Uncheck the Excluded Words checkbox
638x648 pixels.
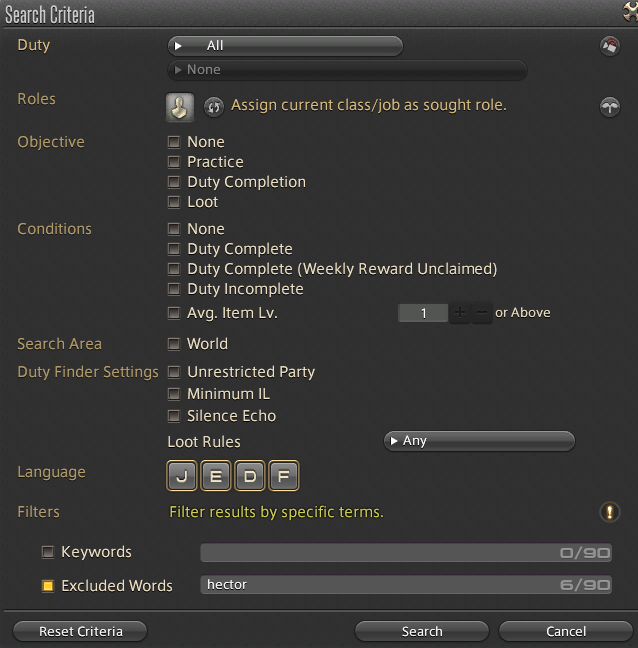[x=48, y=586]
